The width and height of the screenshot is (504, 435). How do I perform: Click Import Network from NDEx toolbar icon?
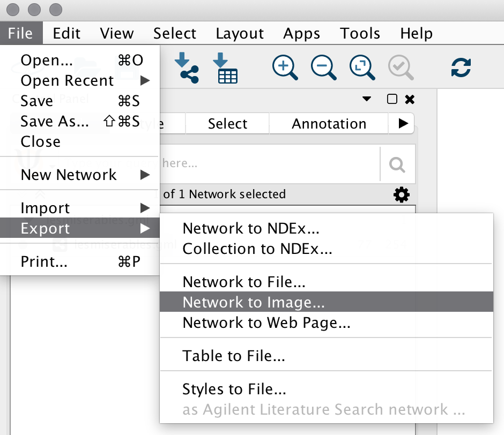pyautogui.click(x=187, y=68)
